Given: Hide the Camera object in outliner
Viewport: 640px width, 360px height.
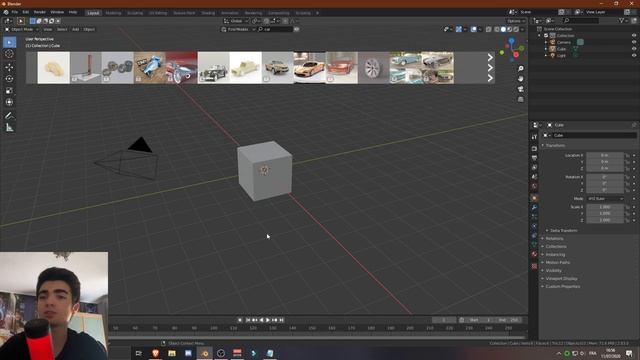Looking at the screenshot, I should 634,42.
